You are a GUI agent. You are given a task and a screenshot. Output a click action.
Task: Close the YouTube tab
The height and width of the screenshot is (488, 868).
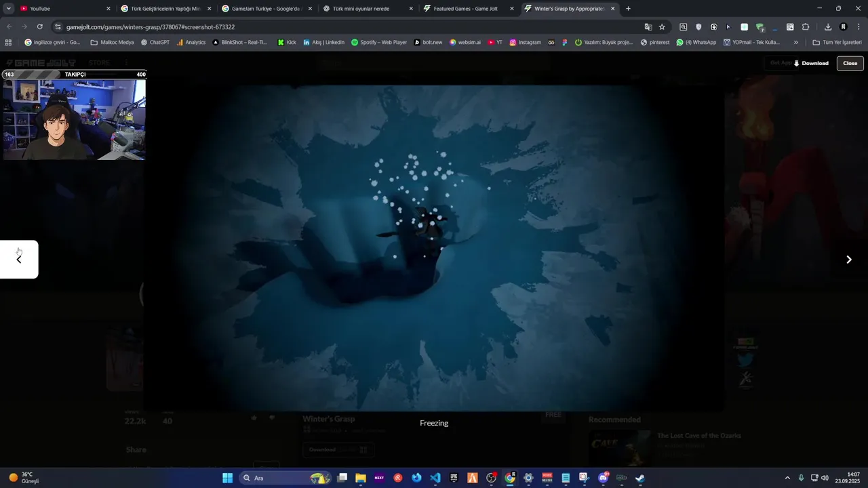point(108,9)
